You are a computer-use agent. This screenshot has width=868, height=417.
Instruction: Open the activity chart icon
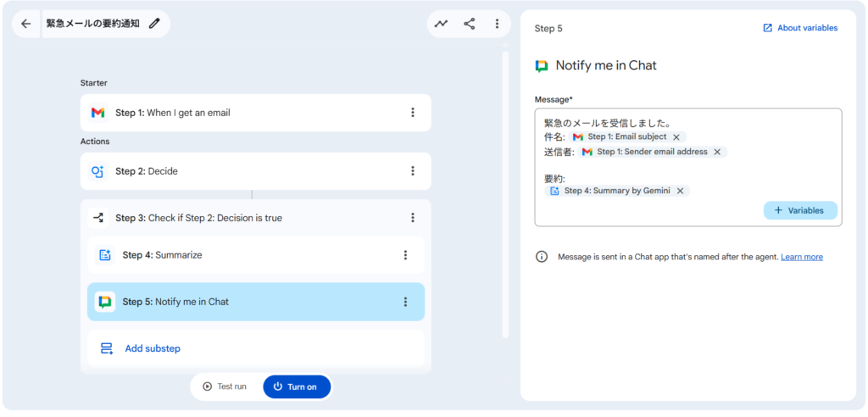coord(441,24)
